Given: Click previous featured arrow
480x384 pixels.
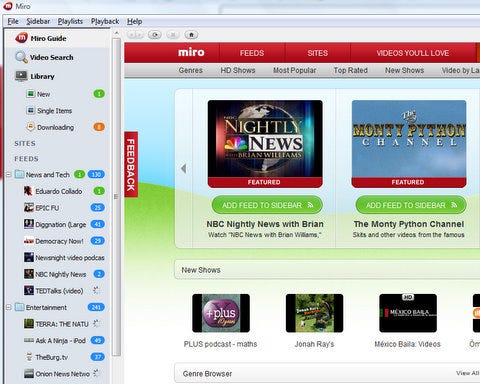Looking at the screenshot, I should [x=183, y=168].
